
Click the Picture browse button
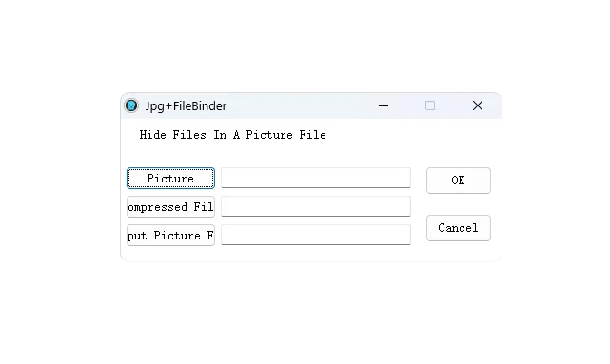point(170,179)
